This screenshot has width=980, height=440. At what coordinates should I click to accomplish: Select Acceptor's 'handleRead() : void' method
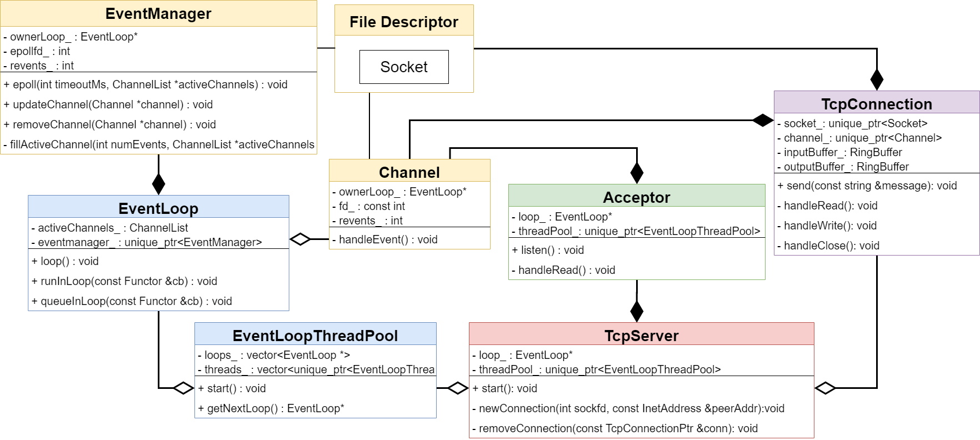click(563, 271)
